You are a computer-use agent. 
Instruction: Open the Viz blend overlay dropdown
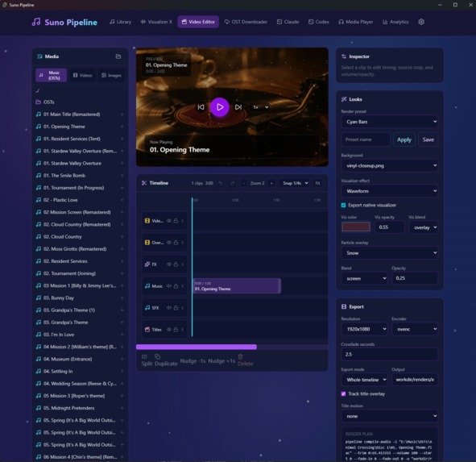point(424,227)
